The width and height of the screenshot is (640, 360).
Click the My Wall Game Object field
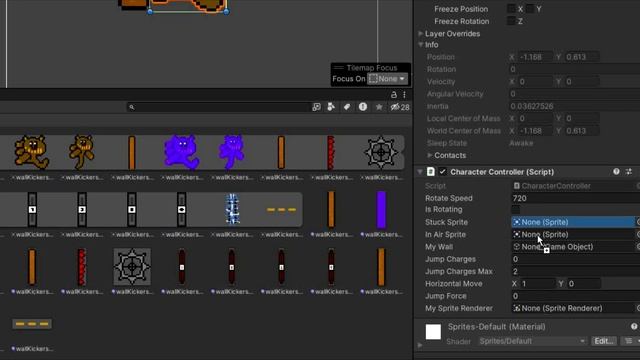(x=573, y=247)
